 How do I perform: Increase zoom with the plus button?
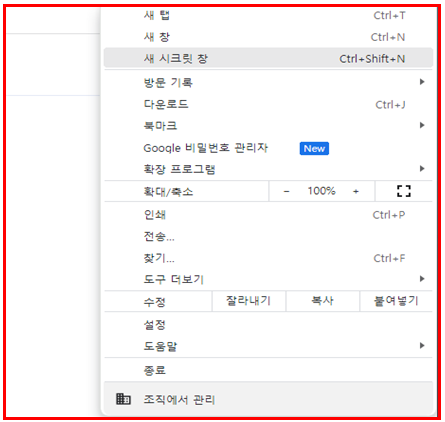(x=356, y=191)
